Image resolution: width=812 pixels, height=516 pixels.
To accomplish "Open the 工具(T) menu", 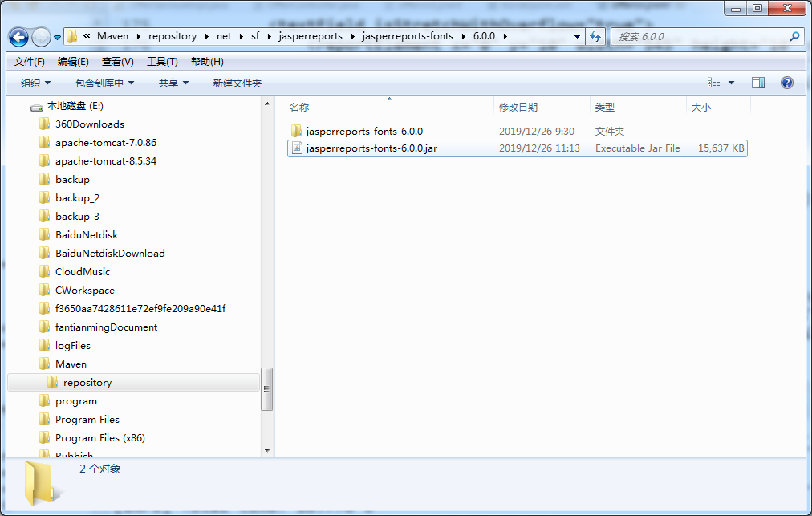I will point(162,62).
